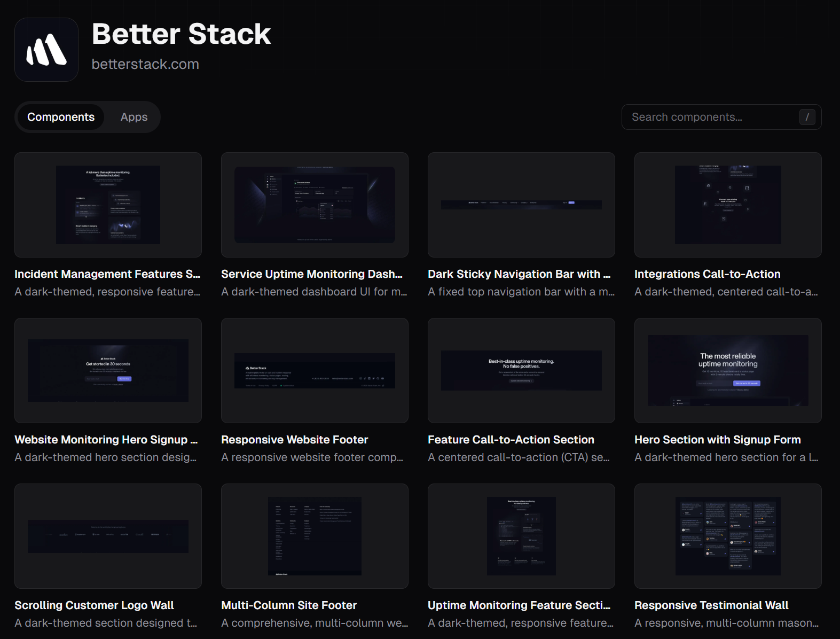Click 'A responsive website footer comp' description
The height and width of the screenshot is (639, 840).
click(312, 457)
